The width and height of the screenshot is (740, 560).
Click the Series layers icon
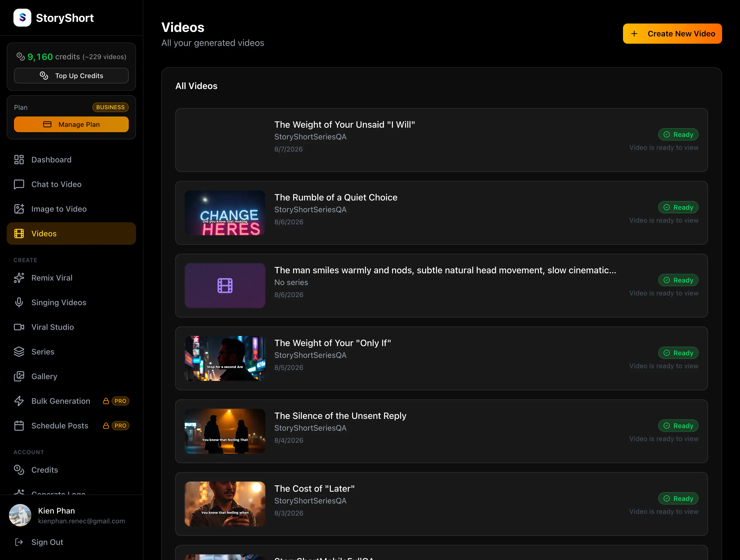(19, 352)
